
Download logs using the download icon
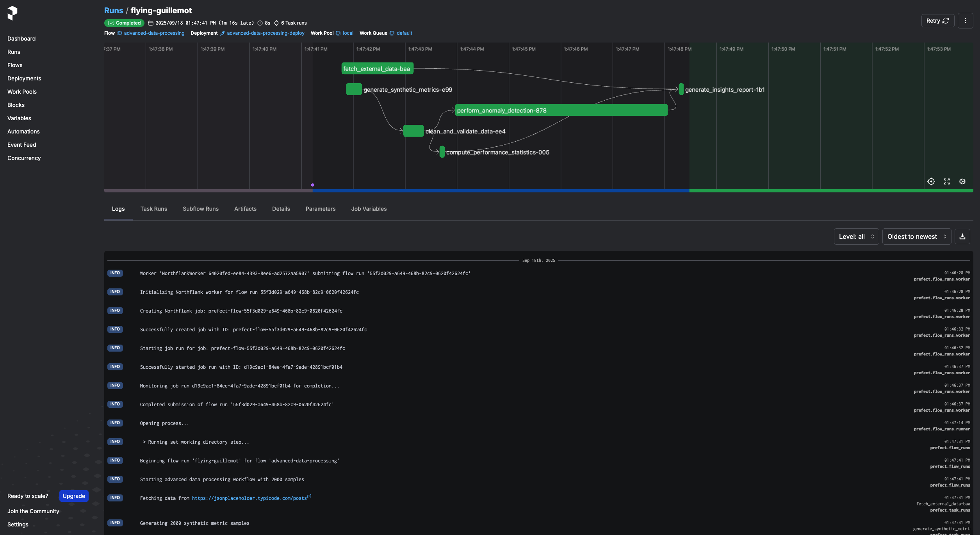coord(962,236)
